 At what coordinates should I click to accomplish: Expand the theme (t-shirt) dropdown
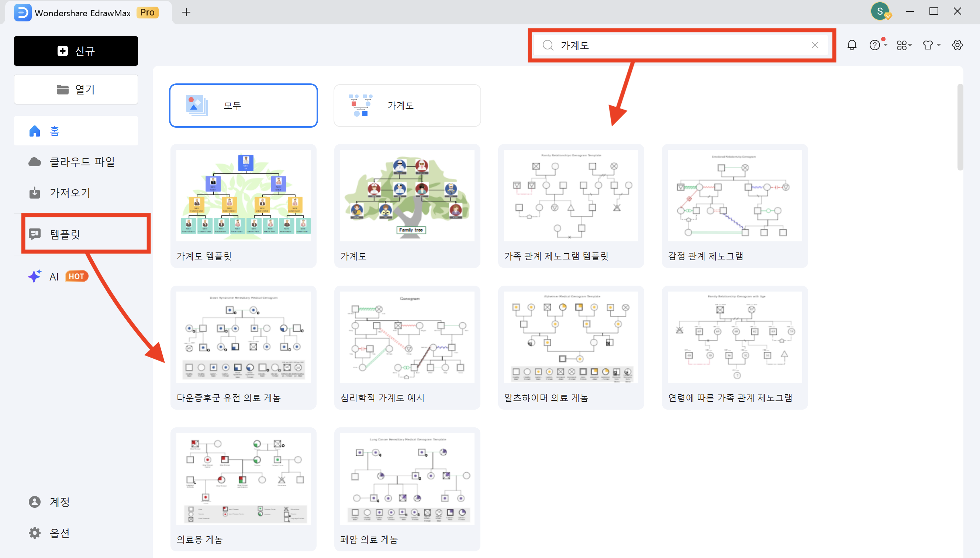930,45
